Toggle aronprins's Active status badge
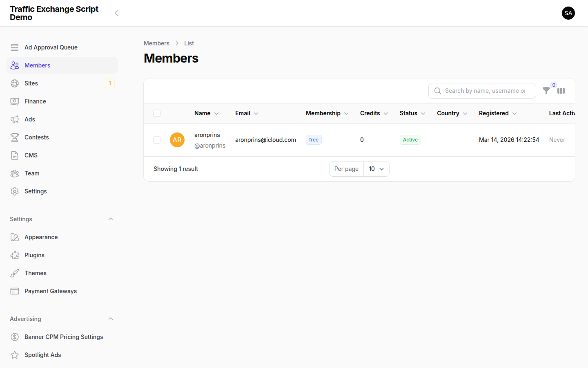 click(x=410, y=139)
